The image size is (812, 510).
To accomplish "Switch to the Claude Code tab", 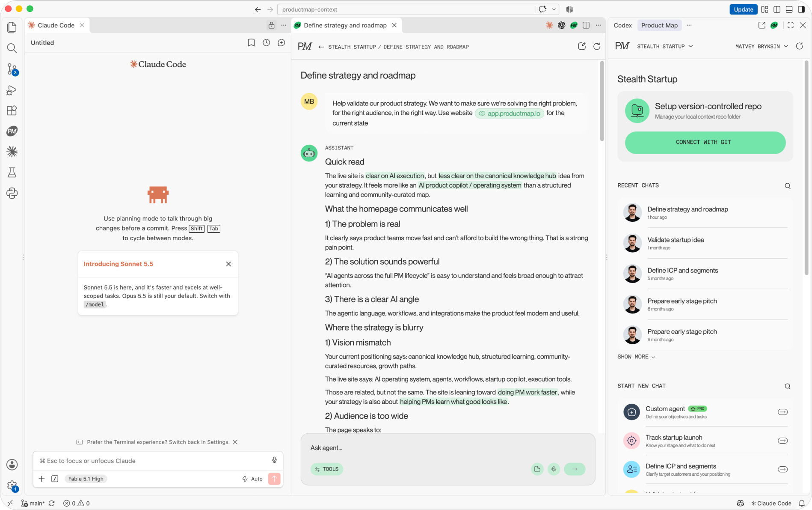I will tap(56, 25).
